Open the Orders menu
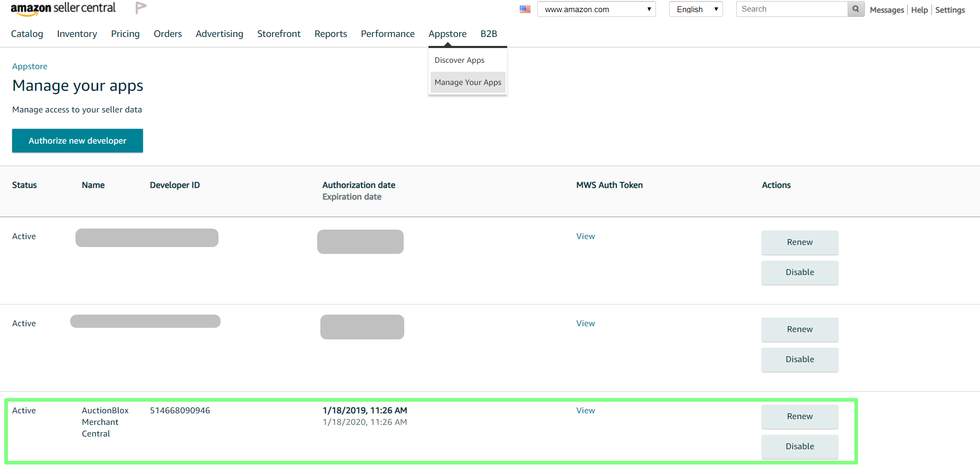 click(168, 34)
